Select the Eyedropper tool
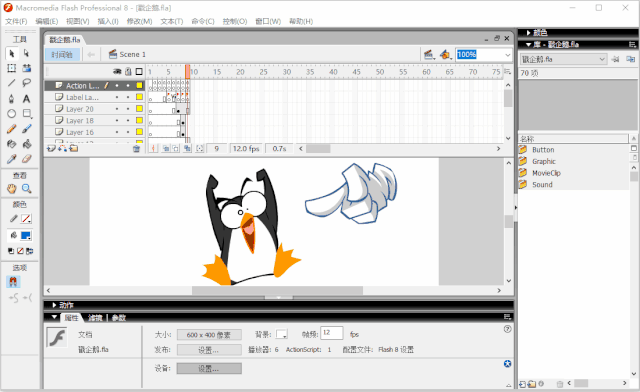Image resolution: width=640 pixels, height=392 pixels. point(11,159)
